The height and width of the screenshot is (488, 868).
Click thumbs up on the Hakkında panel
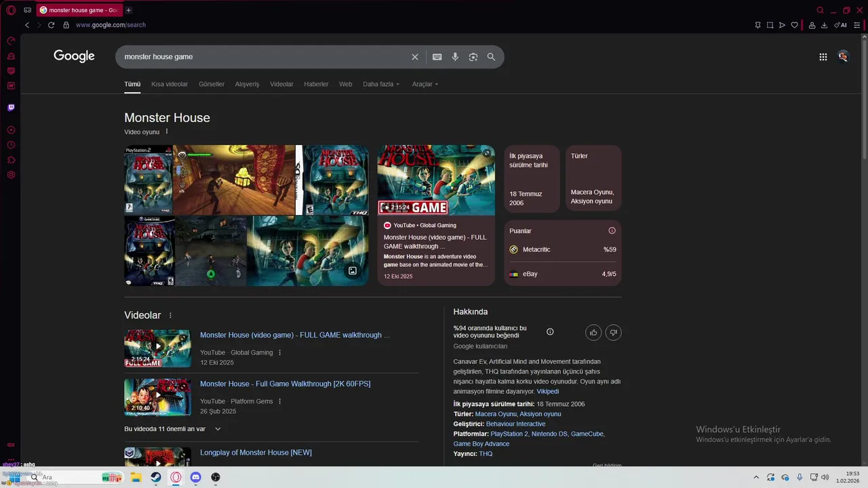tap(593, 332)
